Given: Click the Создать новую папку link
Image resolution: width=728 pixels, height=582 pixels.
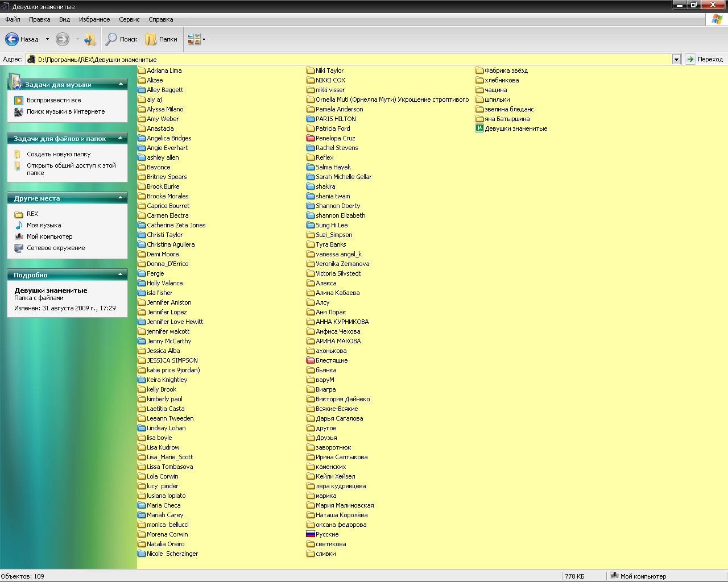Looking at the screenshot, I should click(x=59, y=154).
